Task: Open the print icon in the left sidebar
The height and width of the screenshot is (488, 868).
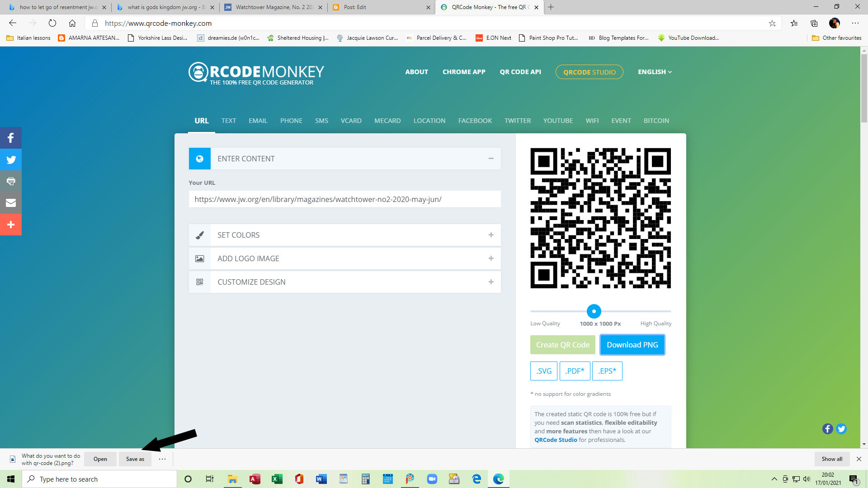Action: [x=11, y=181]
